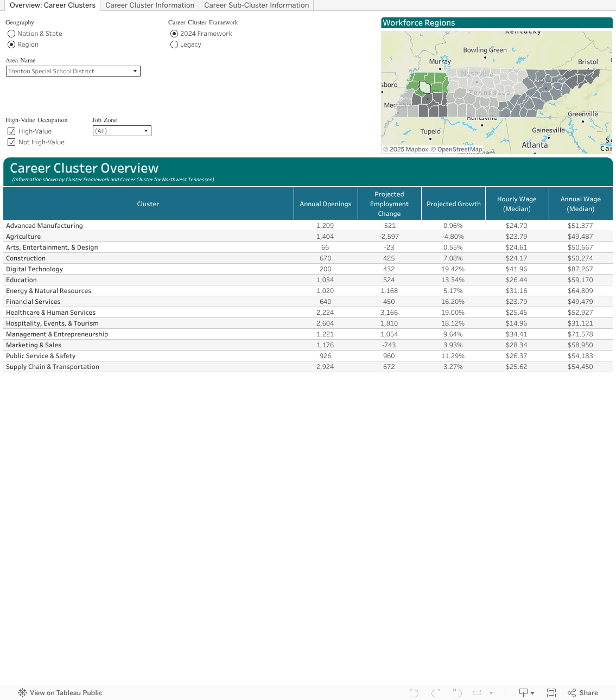Click the -4.80% projected growth value
616x700 pixels.
[453, 237]
